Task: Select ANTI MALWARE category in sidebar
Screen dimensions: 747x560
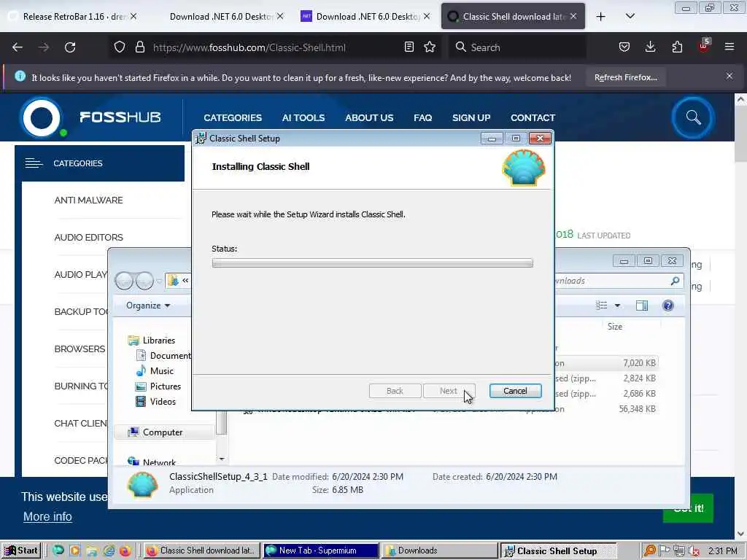Action: point(88,200)
